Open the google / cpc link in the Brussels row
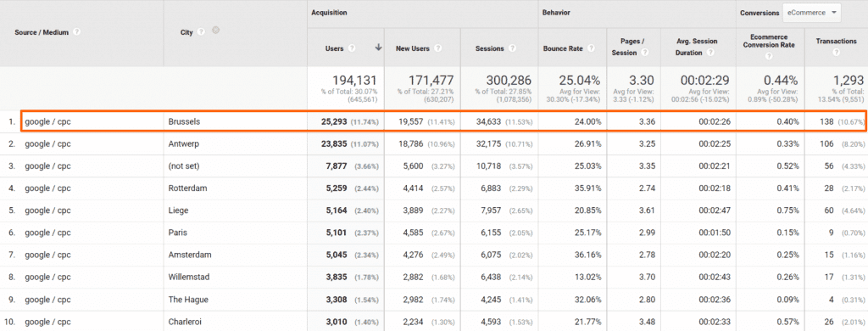The height and width of the screenshot is (331, 868). tap(47, 121)
